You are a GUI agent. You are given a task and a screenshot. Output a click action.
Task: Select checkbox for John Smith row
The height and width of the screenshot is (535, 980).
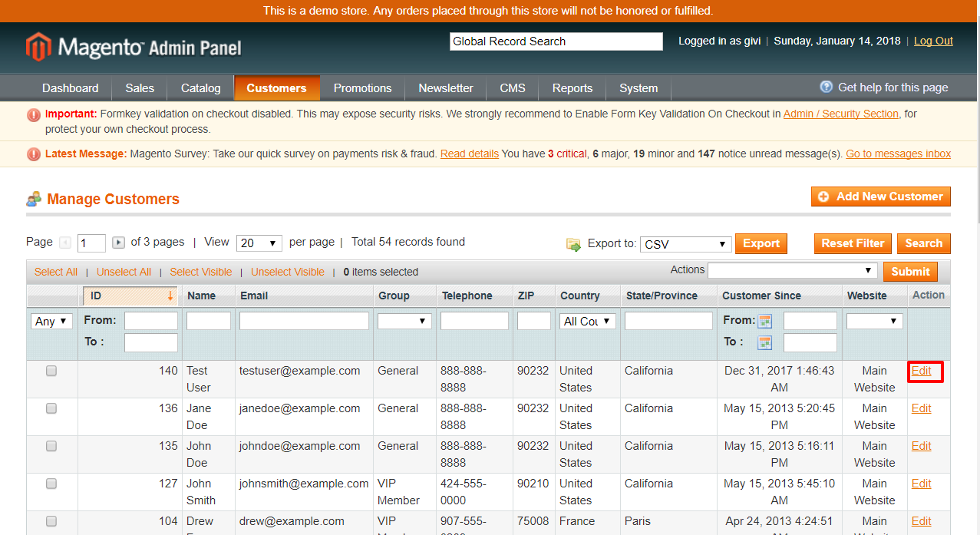pyautogui.click(x=51, y=484)
